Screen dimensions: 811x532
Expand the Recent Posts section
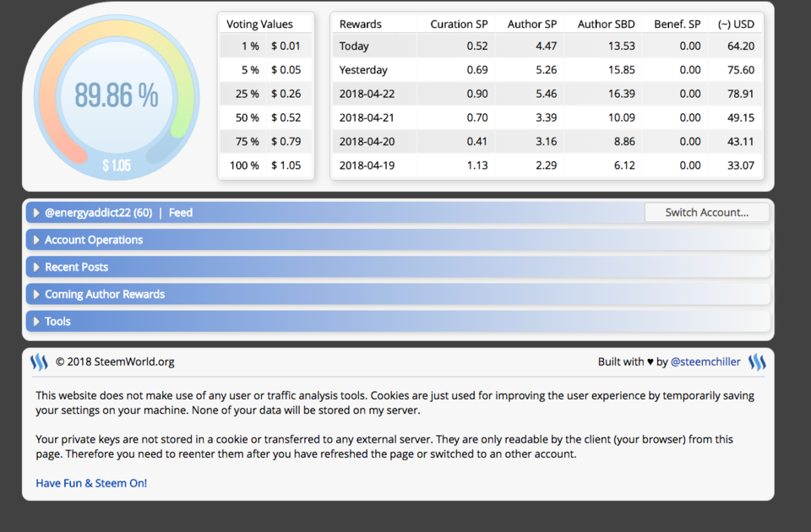point(398,267)
